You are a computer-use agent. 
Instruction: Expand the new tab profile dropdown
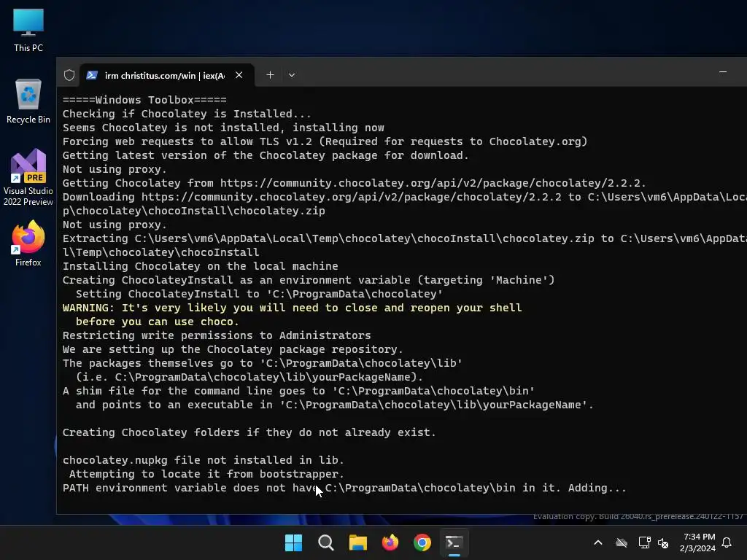292,75
